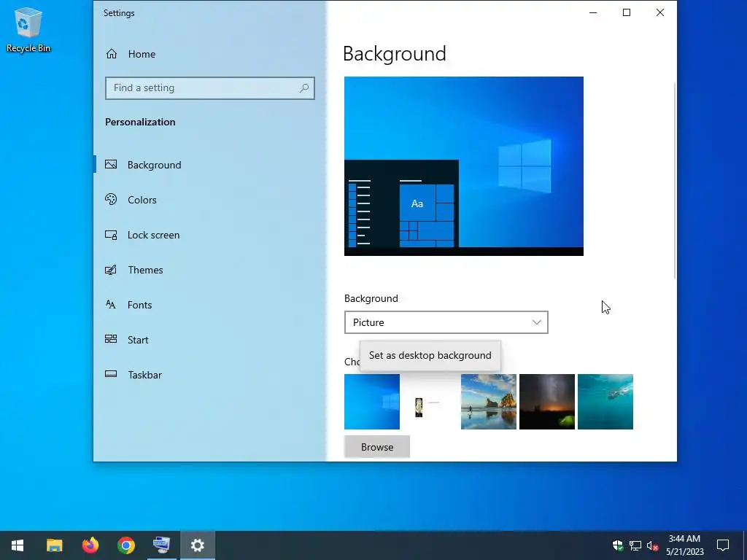The width and height of the screenshot is (747, 560).
Task: Launch Google Chrome from taskbar
Action: 125,545
